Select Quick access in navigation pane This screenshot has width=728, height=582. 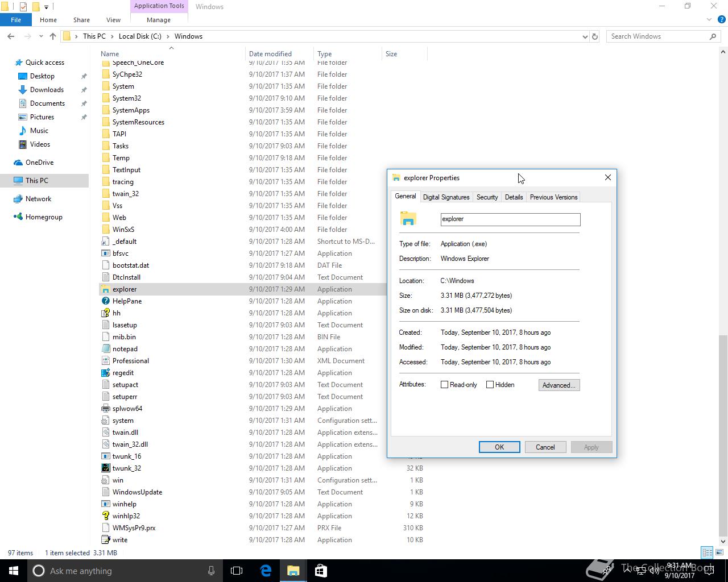point(45,63)
